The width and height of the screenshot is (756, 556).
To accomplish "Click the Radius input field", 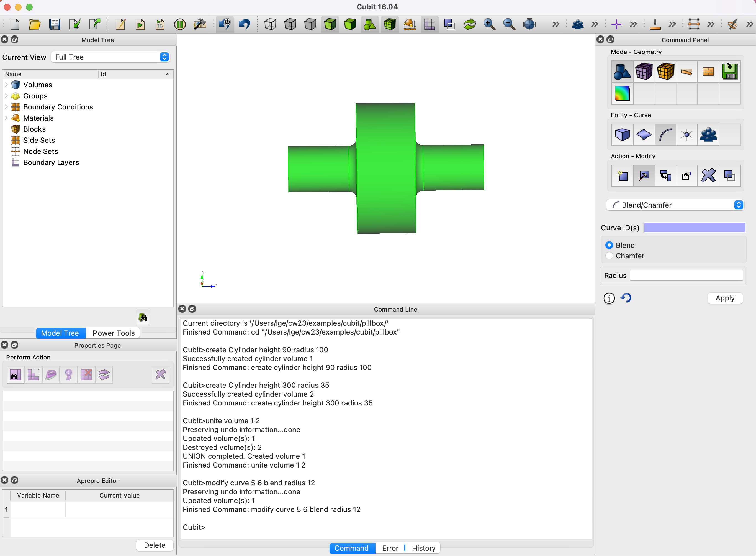I will [686, 275].
